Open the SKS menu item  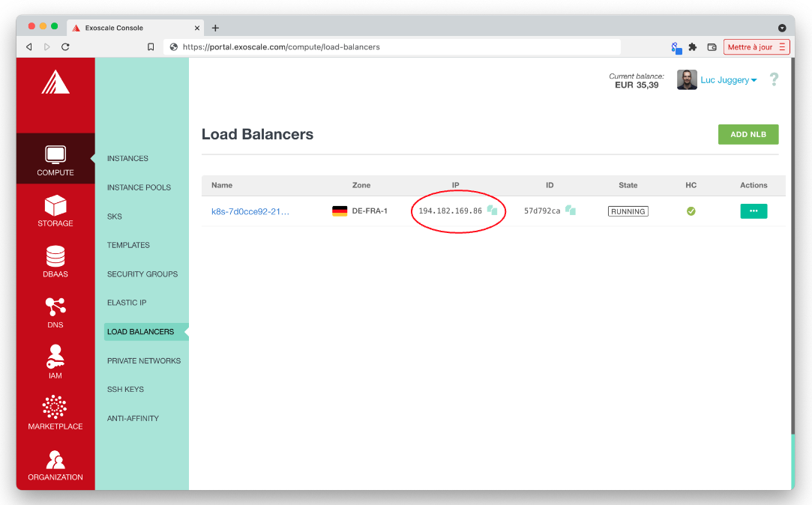[115, 217]
